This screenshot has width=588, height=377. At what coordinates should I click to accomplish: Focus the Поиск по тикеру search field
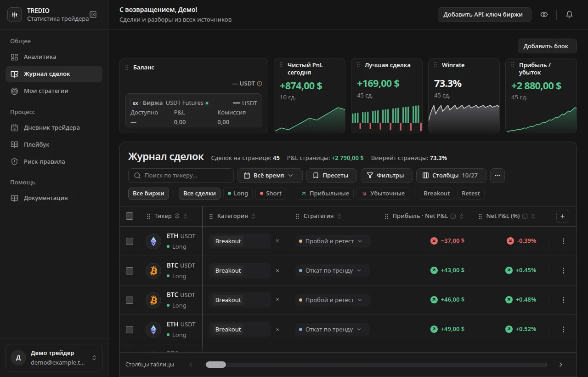(x=181, y=176)
